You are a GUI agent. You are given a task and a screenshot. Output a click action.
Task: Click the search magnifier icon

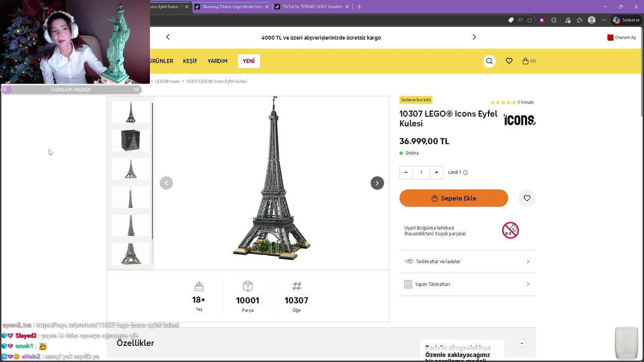pyautogui.click(x=489, y=61)
